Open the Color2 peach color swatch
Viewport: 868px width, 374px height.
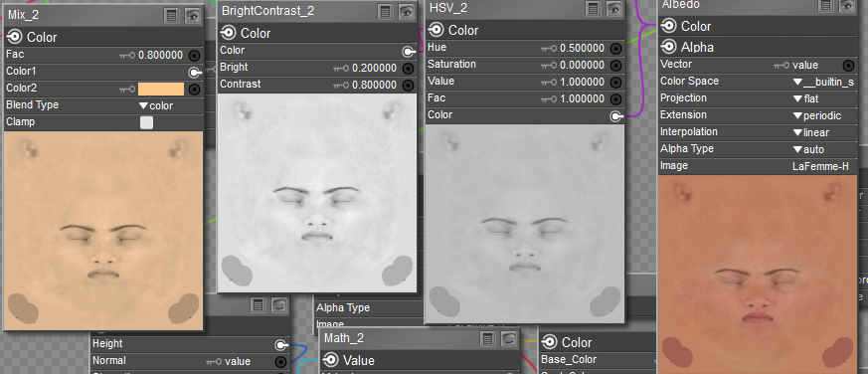coord(160,90)
